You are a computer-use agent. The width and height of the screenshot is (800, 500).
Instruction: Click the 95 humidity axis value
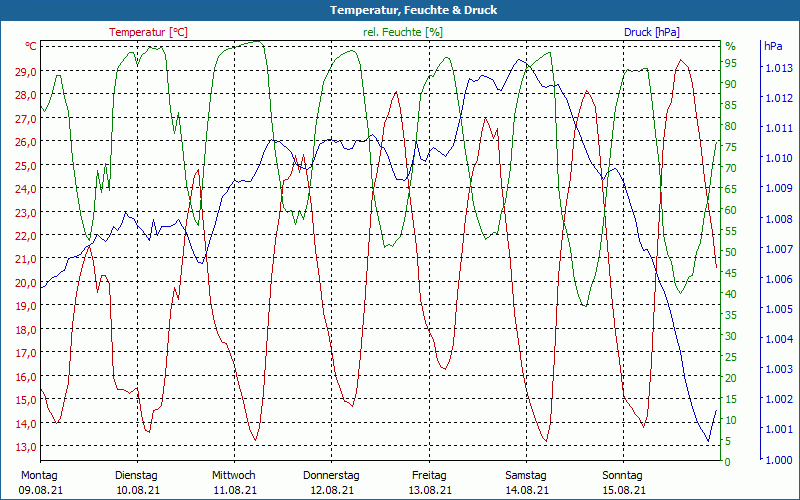pos(731,63)
